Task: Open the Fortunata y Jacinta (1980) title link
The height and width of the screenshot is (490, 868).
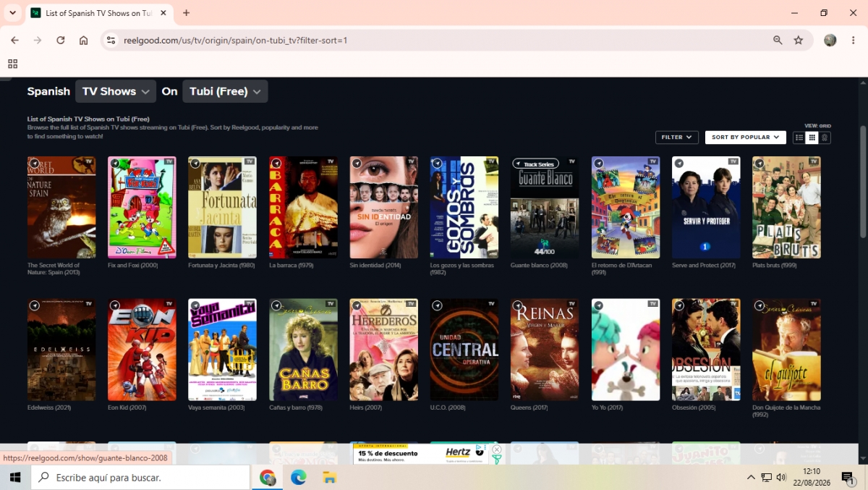Action: [221, 266]
